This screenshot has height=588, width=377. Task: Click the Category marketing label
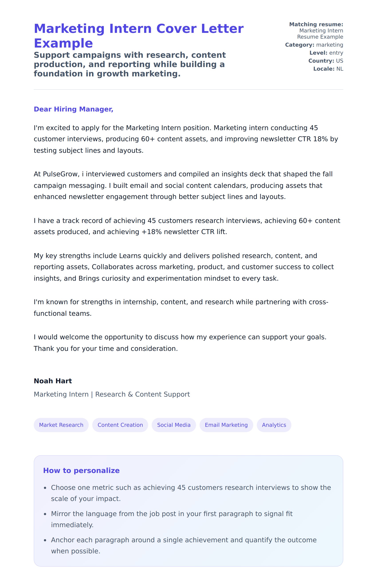(x=314, y=45)
